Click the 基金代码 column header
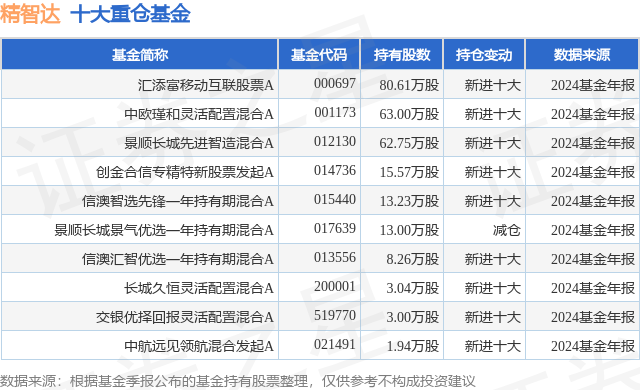The image size is (640, 390). pyautogui.click(x=319, y=55)
